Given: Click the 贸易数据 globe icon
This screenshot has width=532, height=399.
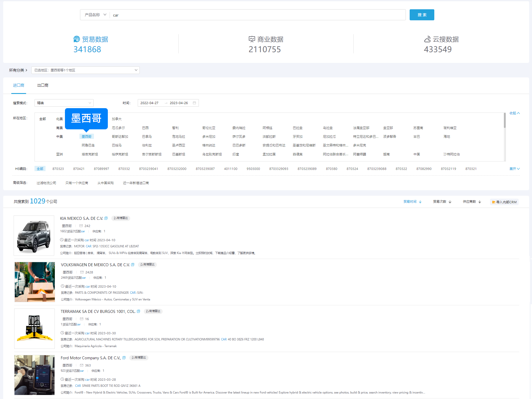Looking at the screenshot, I should [77, 39].
